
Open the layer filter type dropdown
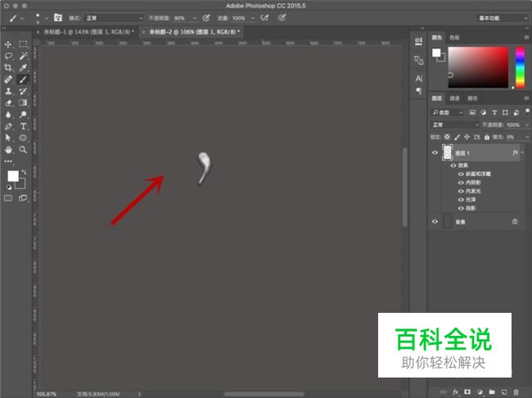[x=447, y=112]
